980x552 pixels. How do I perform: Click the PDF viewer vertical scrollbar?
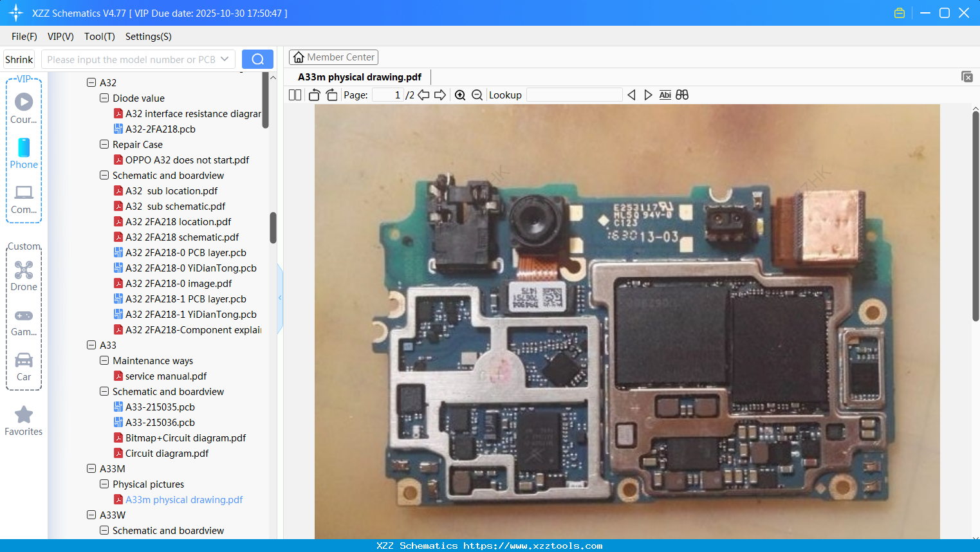[975, 216]
